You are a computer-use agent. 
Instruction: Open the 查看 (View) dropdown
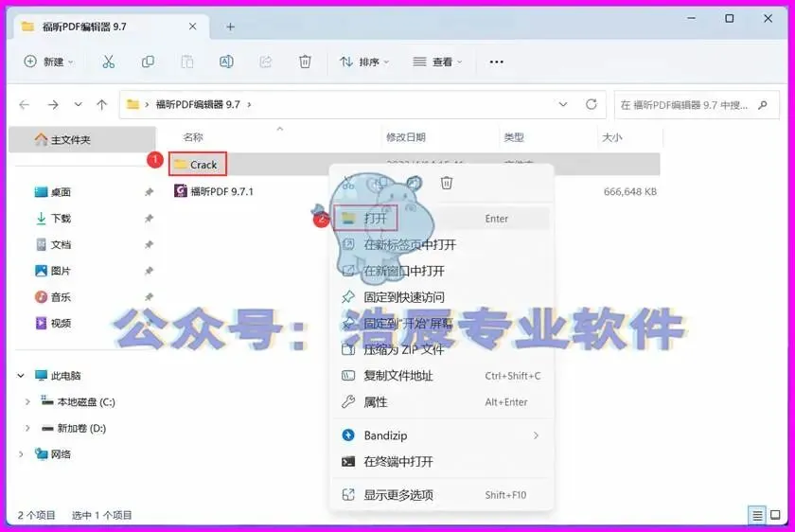[x=437, y=62]
